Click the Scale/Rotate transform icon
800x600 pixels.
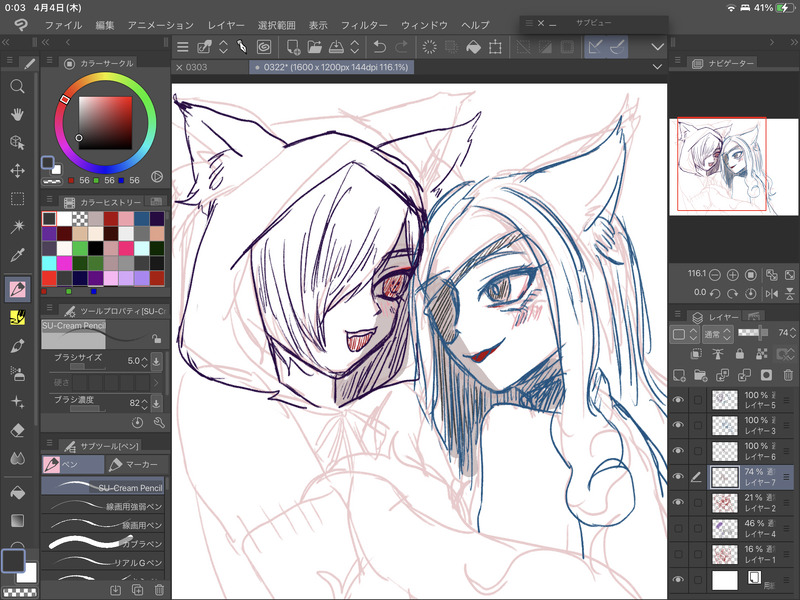pyautogui.click(x=495, y=47)
